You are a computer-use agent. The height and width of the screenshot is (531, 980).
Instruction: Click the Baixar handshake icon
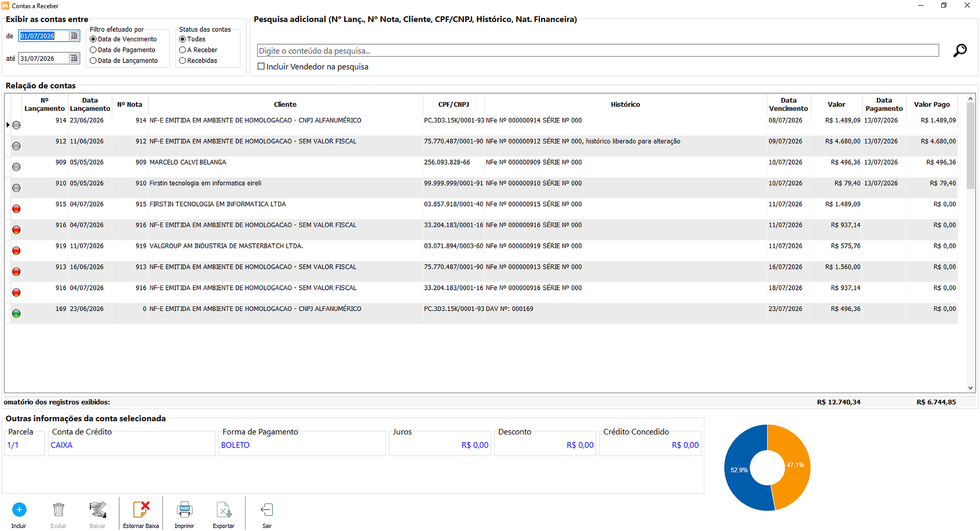click(x=97, y=509)
